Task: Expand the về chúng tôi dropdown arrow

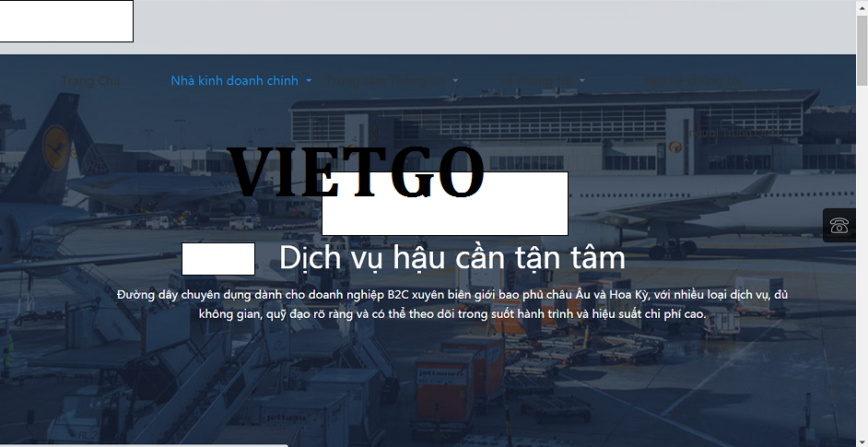Action: click(581, 81)
